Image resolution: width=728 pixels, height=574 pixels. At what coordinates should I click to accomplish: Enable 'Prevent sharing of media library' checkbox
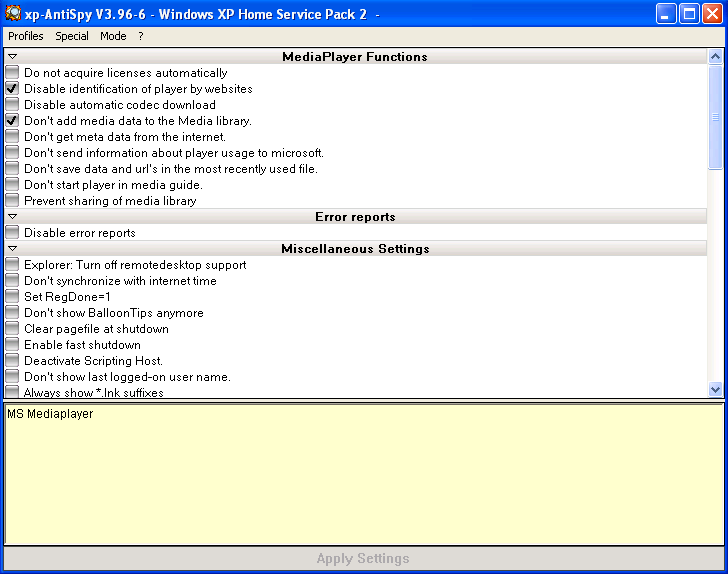(x=12, y=201)
